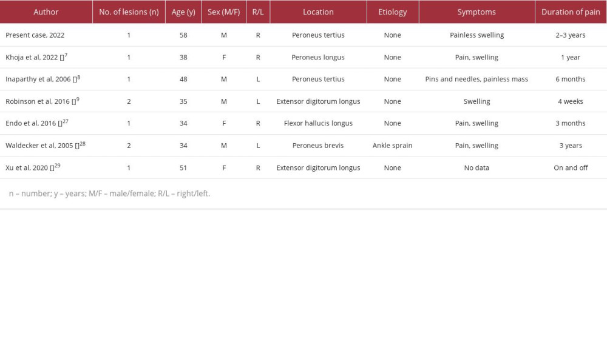Click 'Extensor digitorum longus' in Robinson row
The height and width of the screenshot is (364, 607).
(318, 101)
